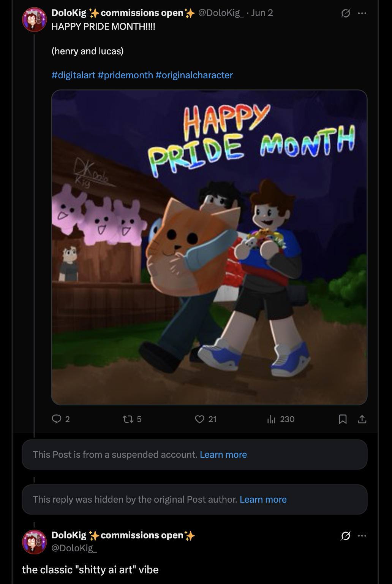Click Learn more on the suspended account notice

tap(223, 454)
